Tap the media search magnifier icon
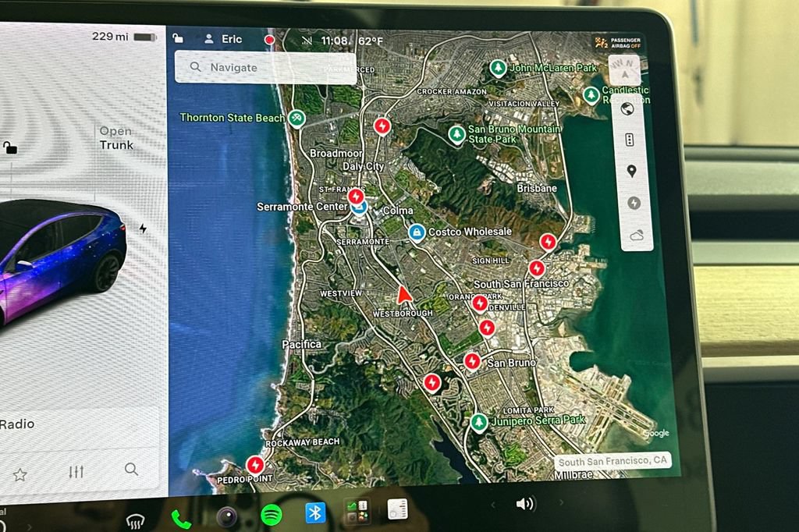This screenshot has height=532, width=799. pos(131,469)
